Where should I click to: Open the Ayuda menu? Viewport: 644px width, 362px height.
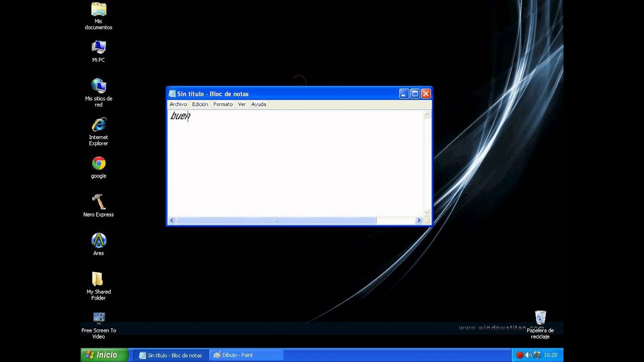tap(259, 104)
